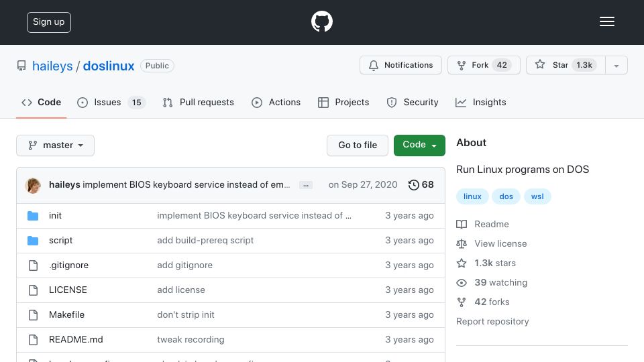Expand the star lists dropdown arrow
The width and height of the screenshot is (644, 362).
[616, 66]
